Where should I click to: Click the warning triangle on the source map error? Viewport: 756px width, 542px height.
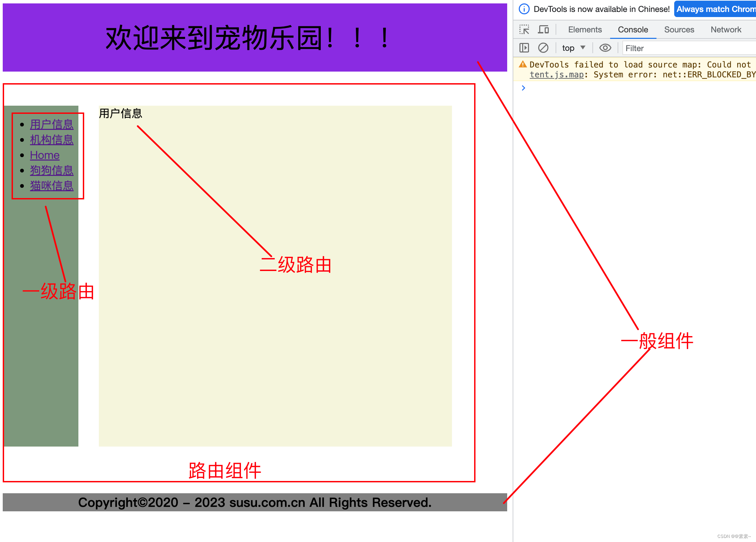pyautogui.click(x=523, y=64)
